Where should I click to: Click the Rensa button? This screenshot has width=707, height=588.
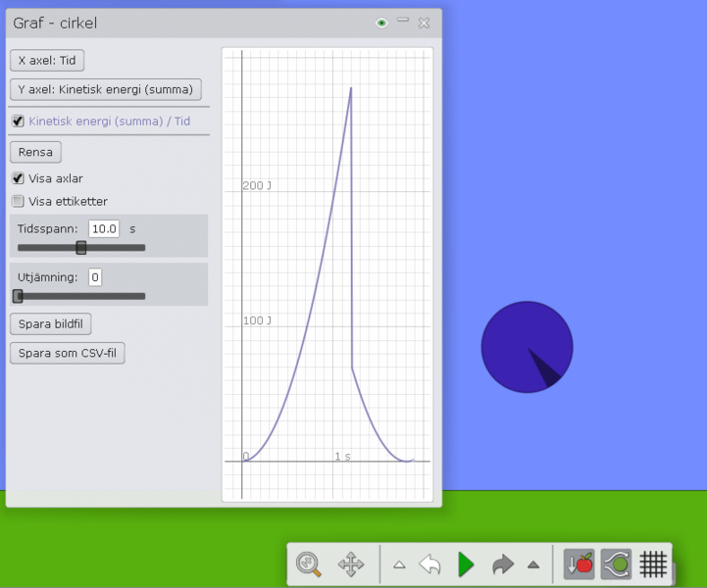[35, 152]
